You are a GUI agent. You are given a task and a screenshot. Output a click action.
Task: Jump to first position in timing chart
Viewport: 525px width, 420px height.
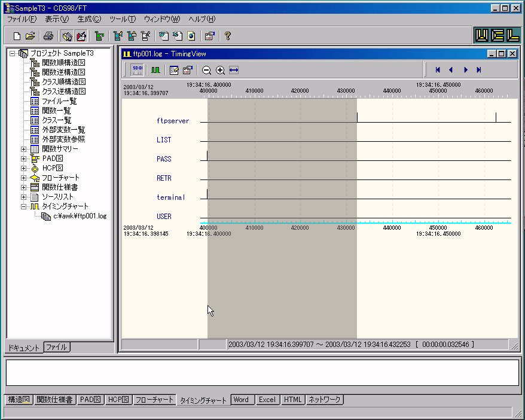(x=438, y=70)
